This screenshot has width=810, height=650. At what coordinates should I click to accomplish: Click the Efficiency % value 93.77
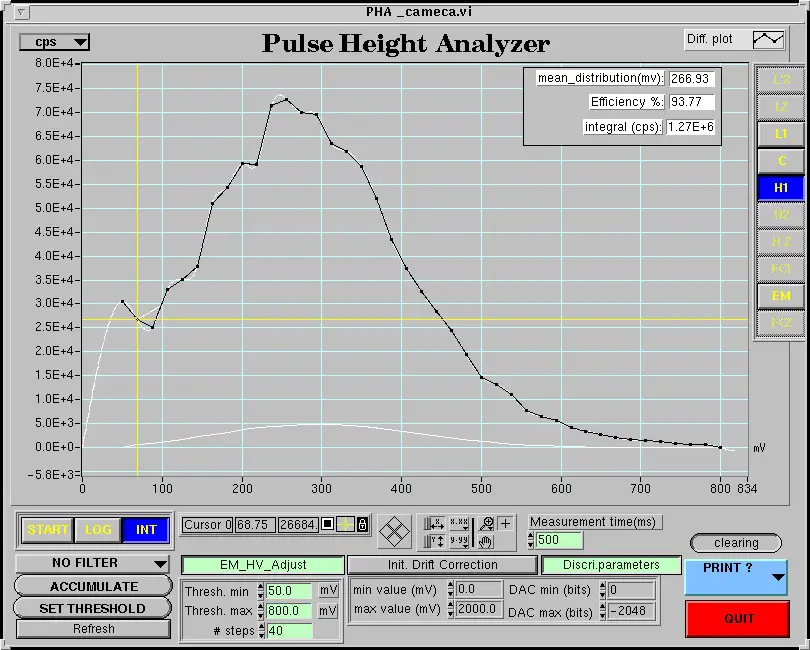point(692,102)
